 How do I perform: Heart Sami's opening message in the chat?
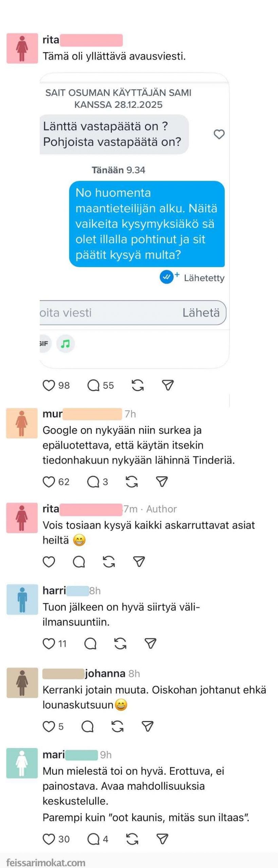click(219, 134)
